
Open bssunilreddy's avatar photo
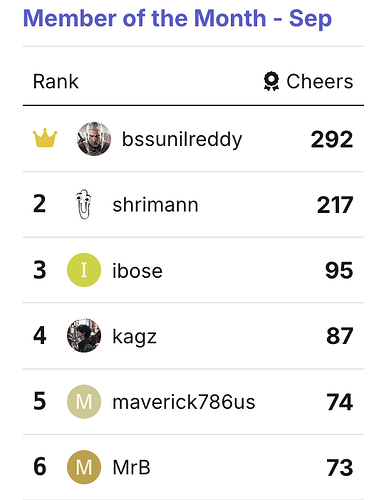(94, 139)
